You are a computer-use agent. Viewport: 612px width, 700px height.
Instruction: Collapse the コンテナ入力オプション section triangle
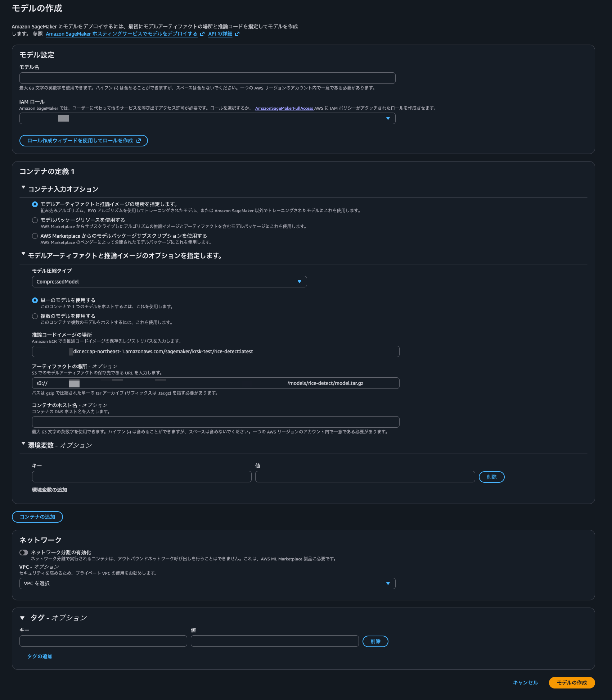pyautogui.click(x=23, y=187)
